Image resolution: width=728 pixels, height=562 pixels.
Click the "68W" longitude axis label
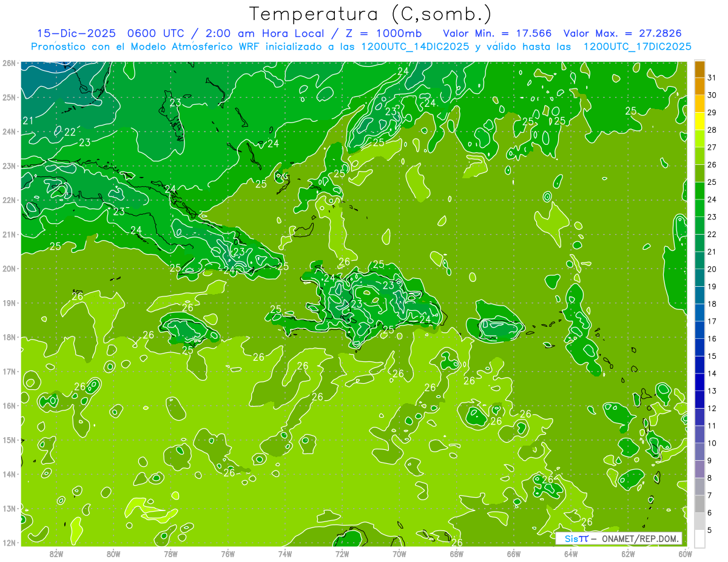point(457,554)
